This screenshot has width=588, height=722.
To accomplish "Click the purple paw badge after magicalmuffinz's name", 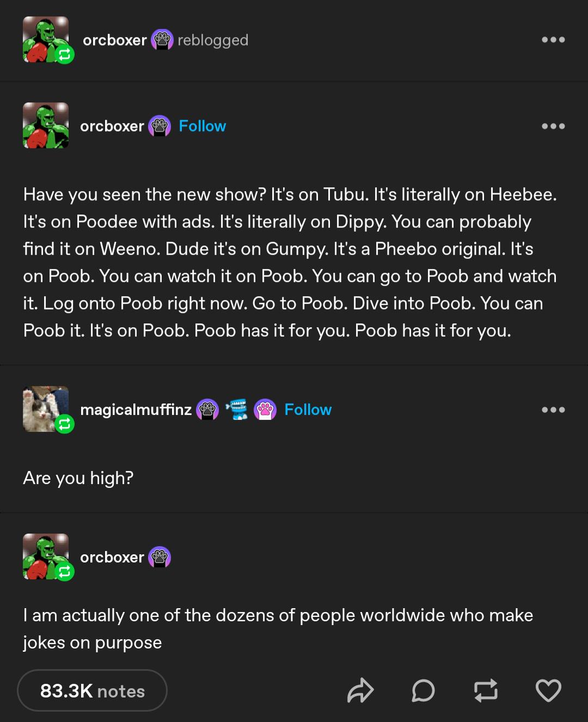I will pos(207,409).
